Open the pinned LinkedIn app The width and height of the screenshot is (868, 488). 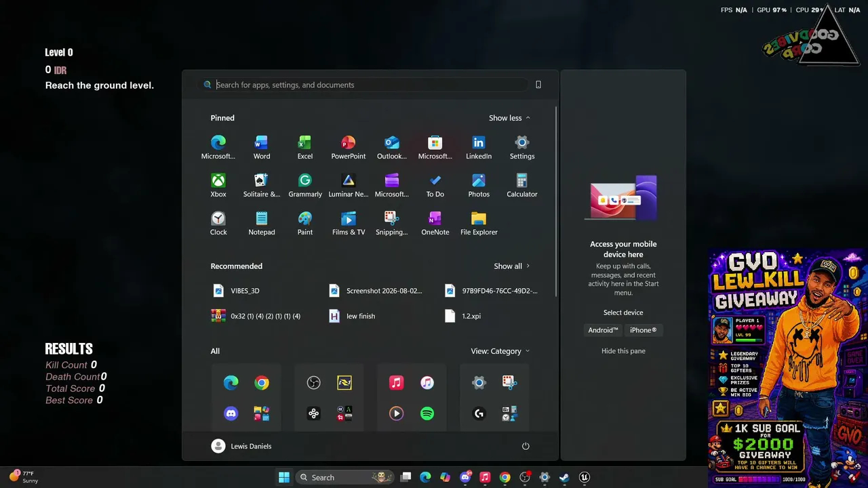click(478, 148)
